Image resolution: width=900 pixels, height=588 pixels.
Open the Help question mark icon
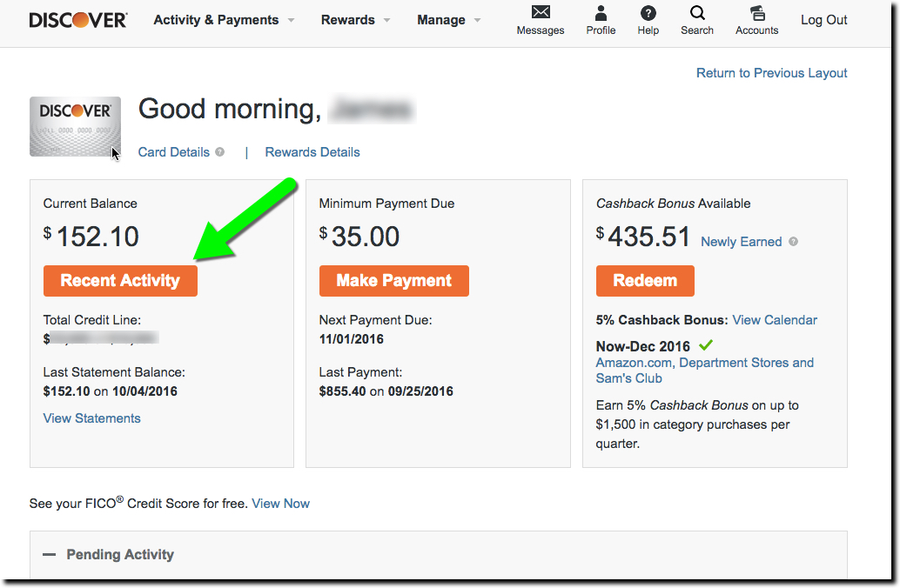pos(648,15)
